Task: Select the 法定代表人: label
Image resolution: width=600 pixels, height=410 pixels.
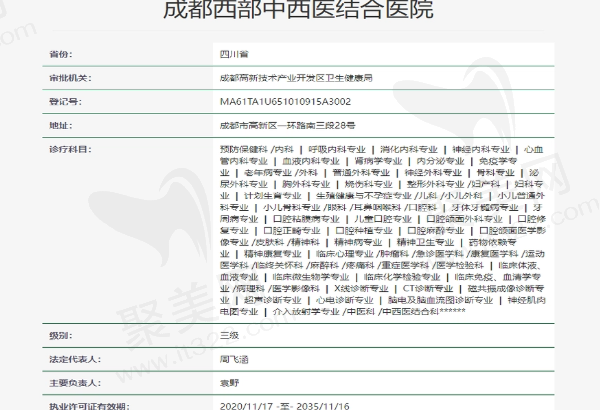Action: (75, 359)
